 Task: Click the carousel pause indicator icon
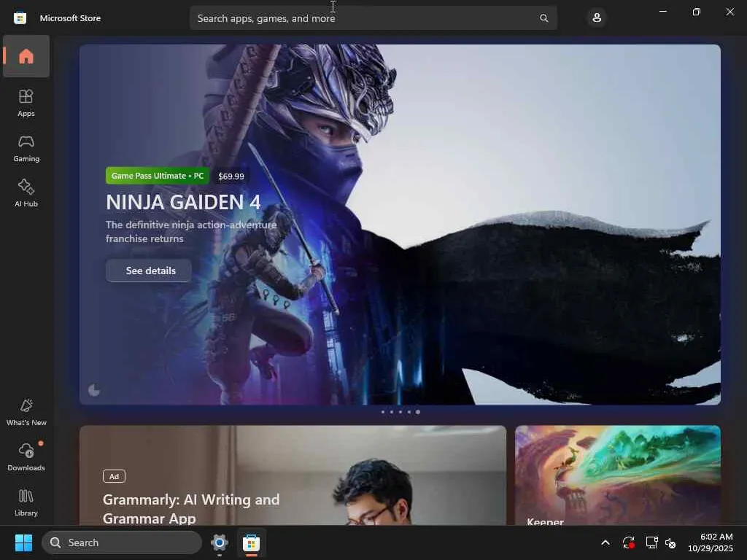click(94, 391)
